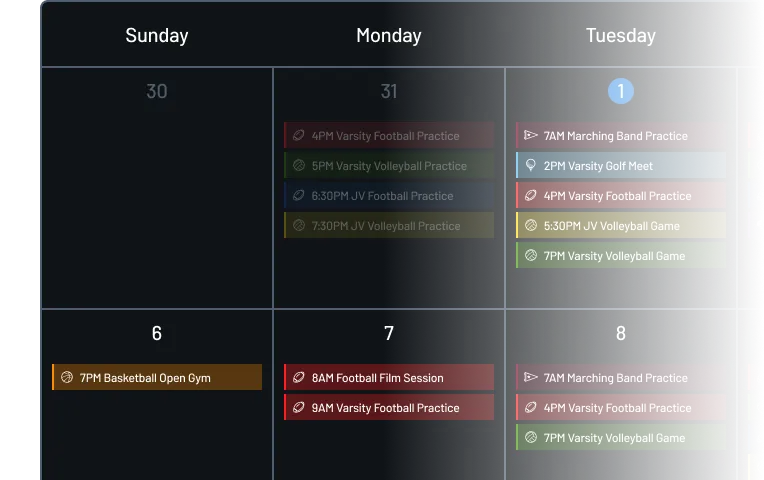Viewport: 764px width, 480px height.
Task: Click flag icon on Tuesday 8 Marching Band Practice
Action: tap(531, 377)
